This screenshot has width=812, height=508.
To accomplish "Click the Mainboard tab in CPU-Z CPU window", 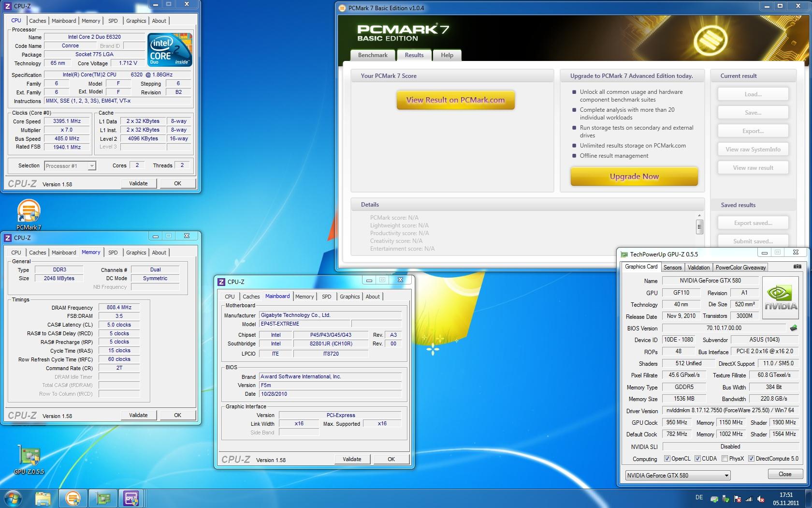I will point(64,21).
